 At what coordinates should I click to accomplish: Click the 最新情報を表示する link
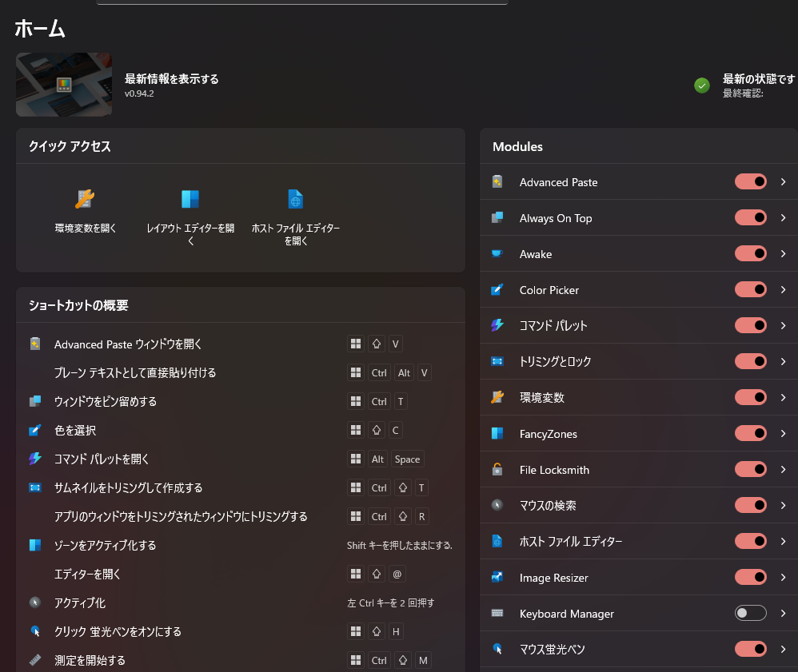[171, 79]
